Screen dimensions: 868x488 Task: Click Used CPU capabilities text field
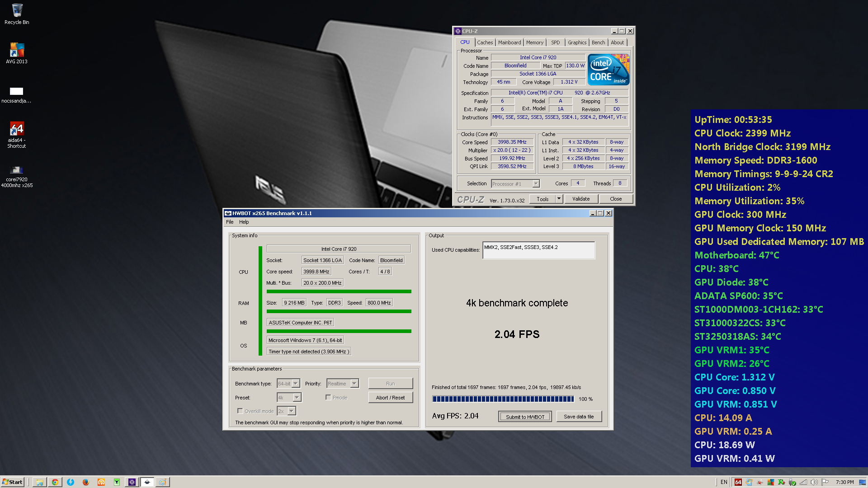click(x=538, y=250)
